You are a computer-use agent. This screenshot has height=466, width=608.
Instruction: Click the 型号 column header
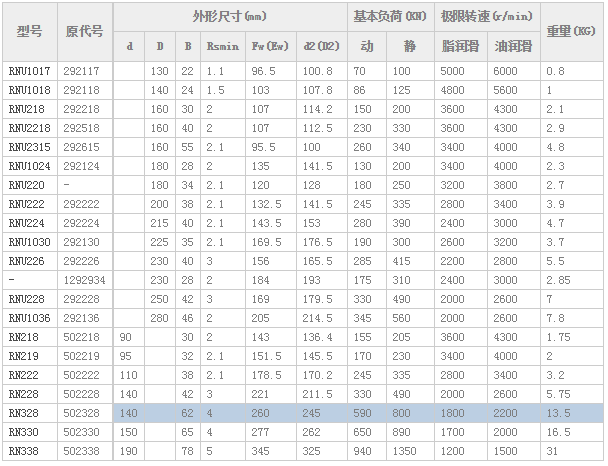click(30, 31)
